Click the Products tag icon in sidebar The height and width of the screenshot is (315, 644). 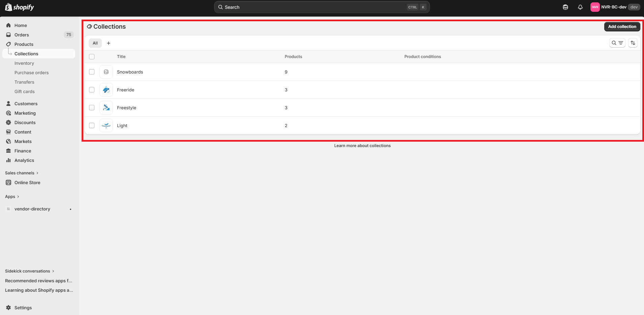(x=8, y=44)
